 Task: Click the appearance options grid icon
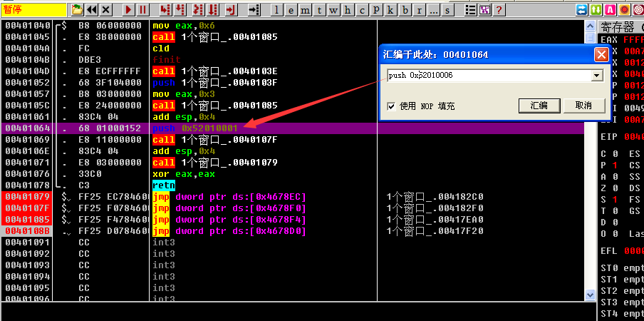pyautogui.click(x=484, y=9)
